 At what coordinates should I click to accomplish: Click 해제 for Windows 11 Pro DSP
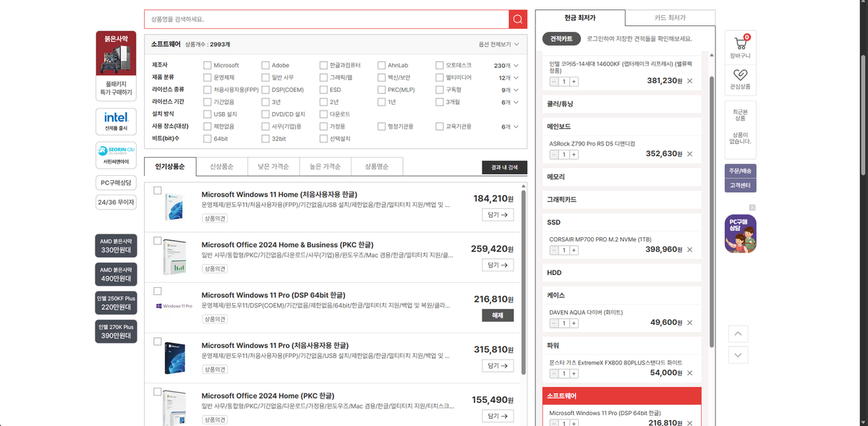click(498, 315)
